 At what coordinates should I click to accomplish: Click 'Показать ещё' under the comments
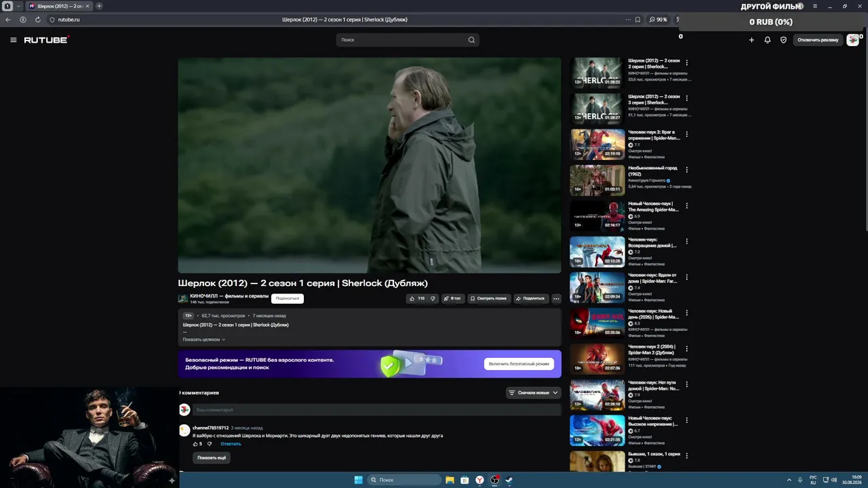click(212, 457)
